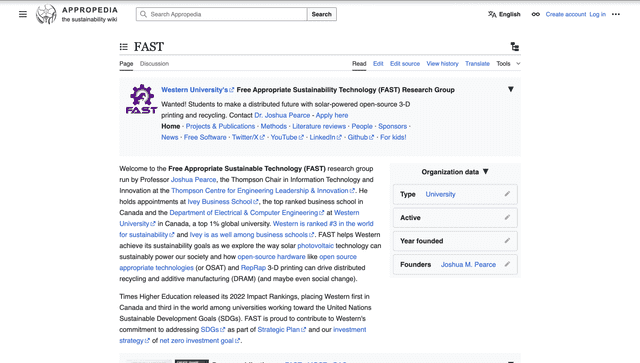Switch to the Page tab

(x=126, y=64)
